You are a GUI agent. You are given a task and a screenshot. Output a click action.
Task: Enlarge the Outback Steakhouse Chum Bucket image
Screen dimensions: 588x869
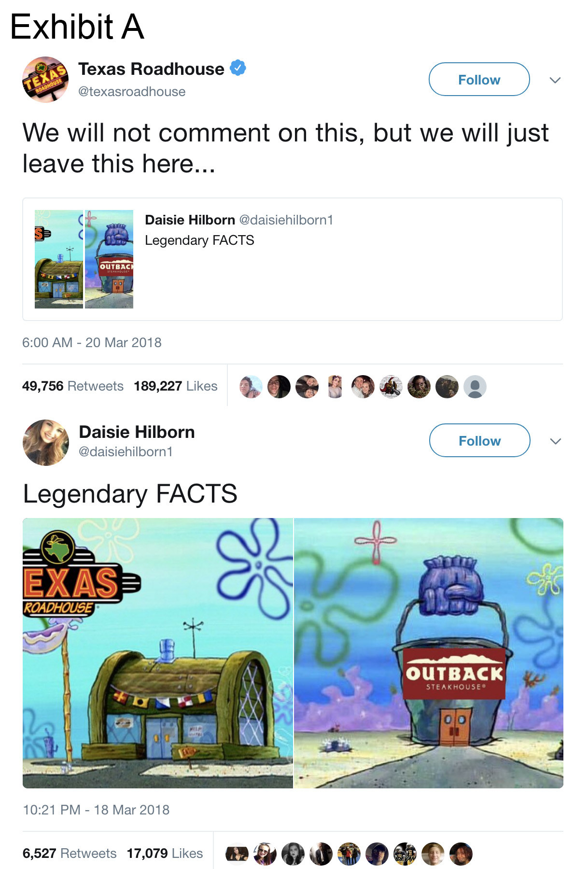(x=429, y=653)
